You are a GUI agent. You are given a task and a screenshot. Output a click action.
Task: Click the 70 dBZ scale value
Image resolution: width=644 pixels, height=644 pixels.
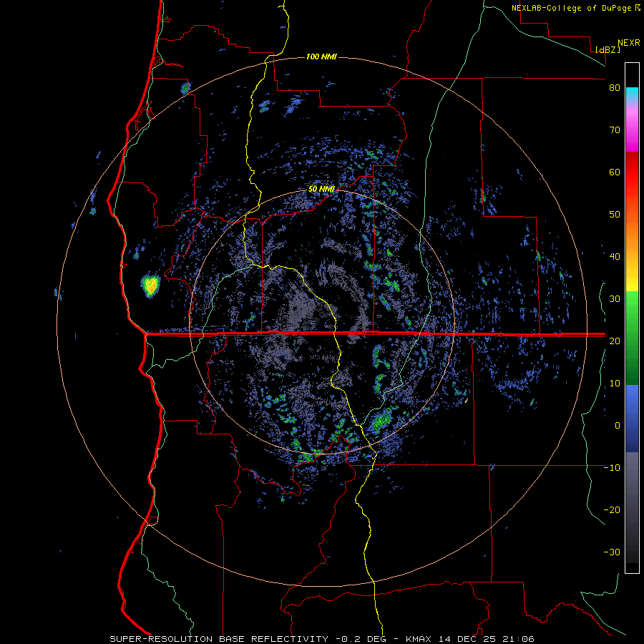[x=615, y=130]
